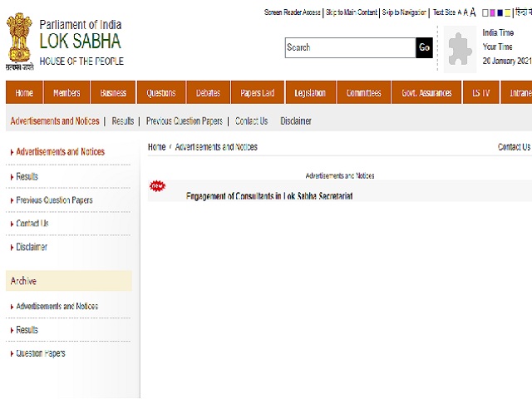Click the red 'new' badge icon

pos(157,186)
